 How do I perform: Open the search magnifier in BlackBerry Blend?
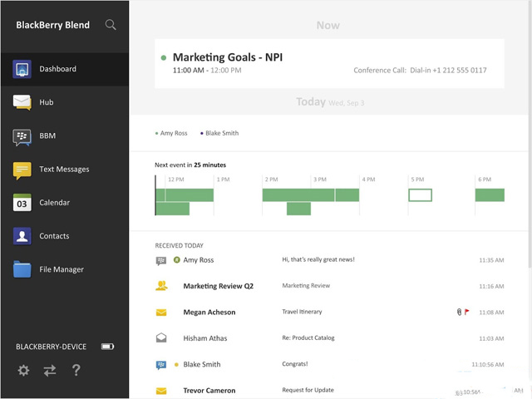click(x=111, y=25)
